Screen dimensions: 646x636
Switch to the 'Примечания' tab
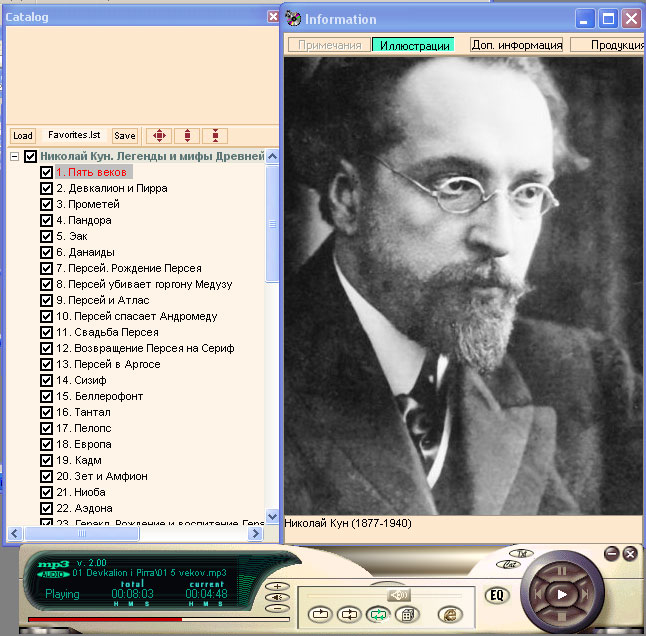pyautogui.click(x=328, y=45)
